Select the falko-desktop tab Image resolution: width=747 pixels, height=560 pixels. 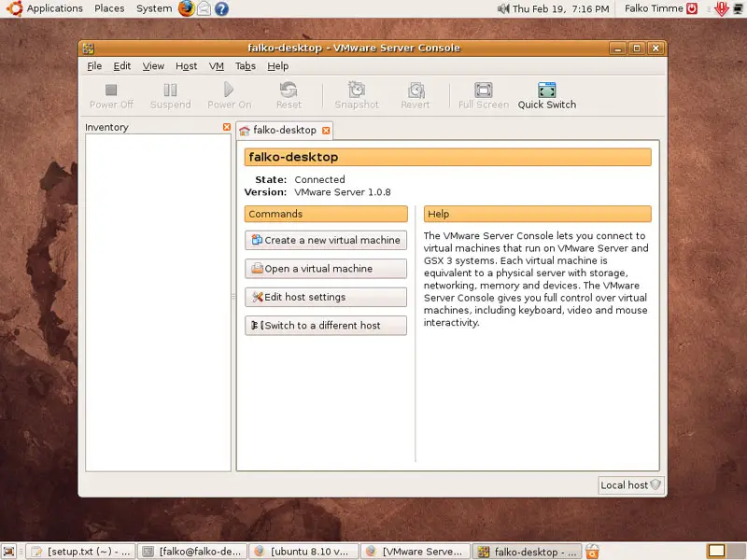click(285, 131)
